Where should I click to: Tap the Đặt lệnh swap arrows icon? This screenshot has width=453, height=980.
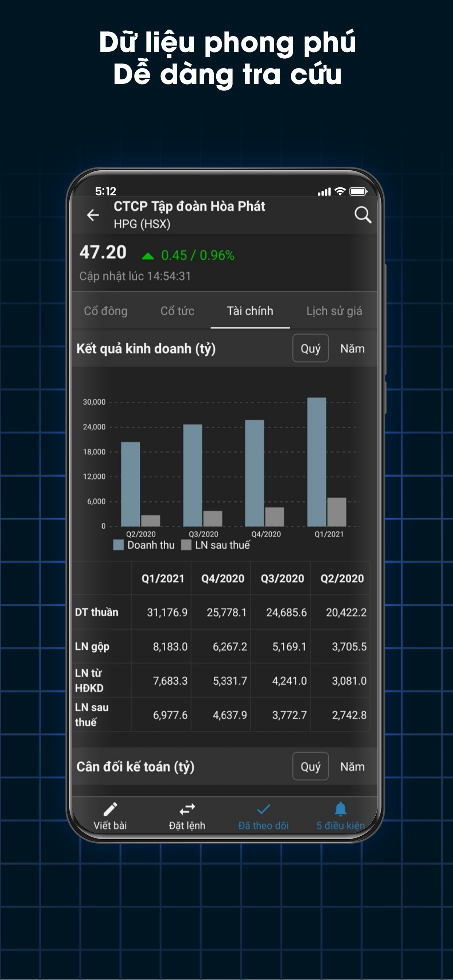[x=187, y=809]
